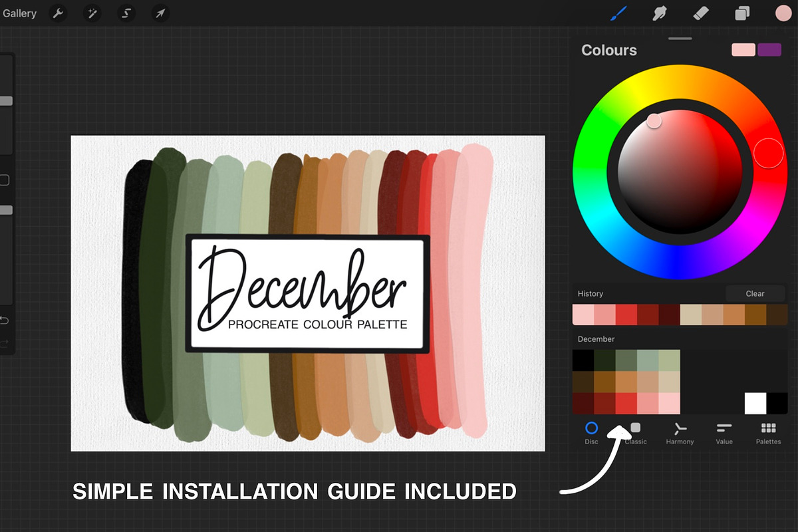This screenshot has height=532, width=798.
Task: Select the dark brown swatch in December palette
Action: click(x=583, y=382)
